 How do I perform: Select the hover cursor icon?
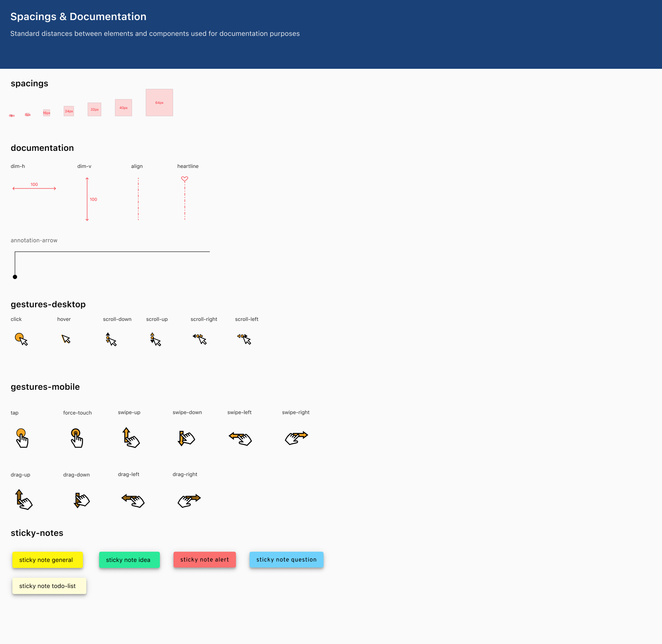point(66,339)
